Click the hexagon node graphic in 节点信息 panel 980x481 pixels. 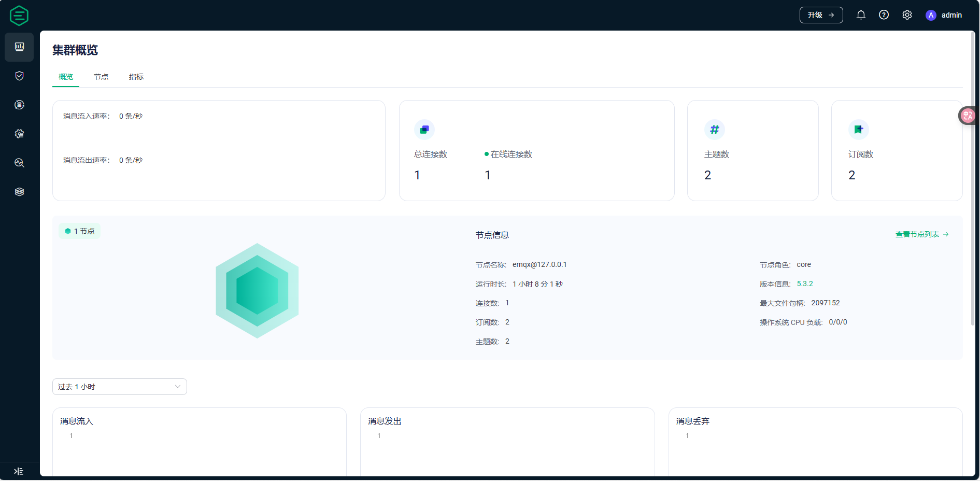[257, 290]
